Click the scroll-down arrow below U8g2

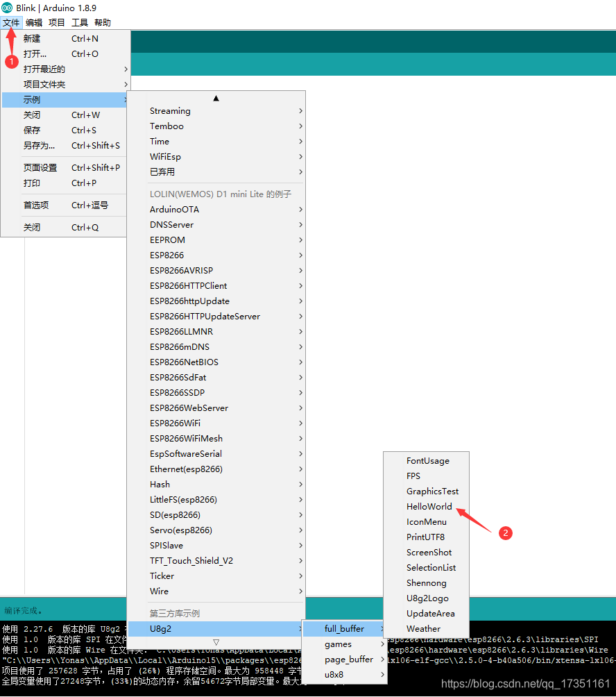[x=216, y=642]
